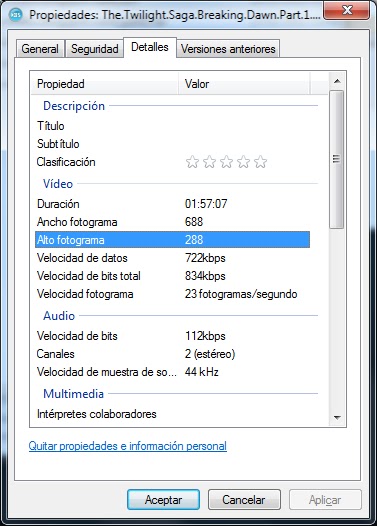The height and width of the screenshot is (527, 377).
Task: Click the 834kbps value
Action: click(x=205, y=276)
